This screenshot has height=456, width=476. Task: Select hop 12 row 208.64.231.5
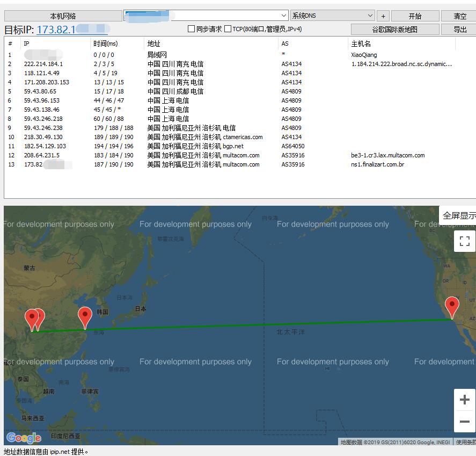tap(42, 155)
